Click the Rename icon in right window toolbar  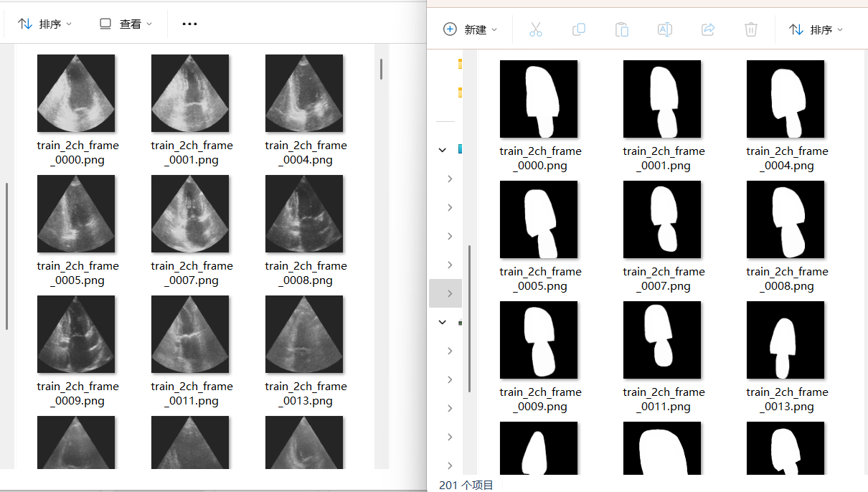[x=665, y=29]
